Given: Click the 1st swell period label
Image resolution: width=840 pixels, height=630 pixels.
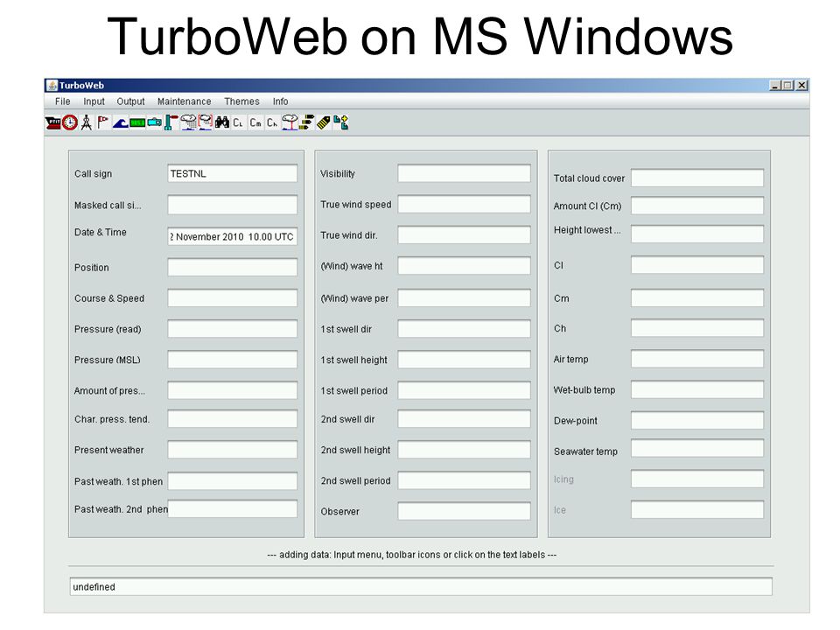Looking at the screenshot, I should click(353, 391).
